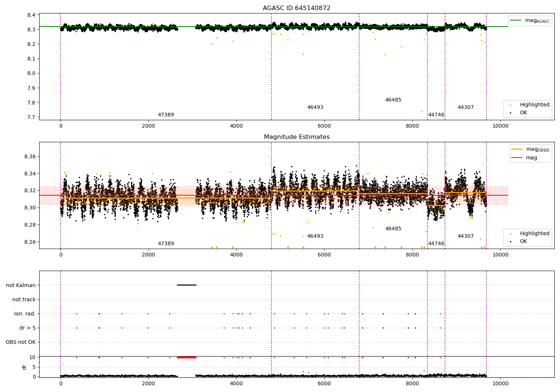
Task: Click the 8.4 y-axis tick label
Action: pyautogui.click(x=31, y=15)
